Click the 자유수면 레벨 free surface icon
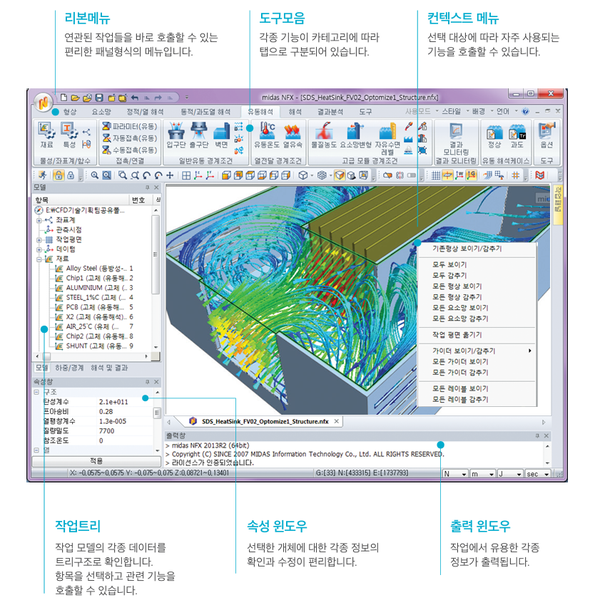Image resolution: width=600 pixels, height=605 pixels. [x=387, y=139]
